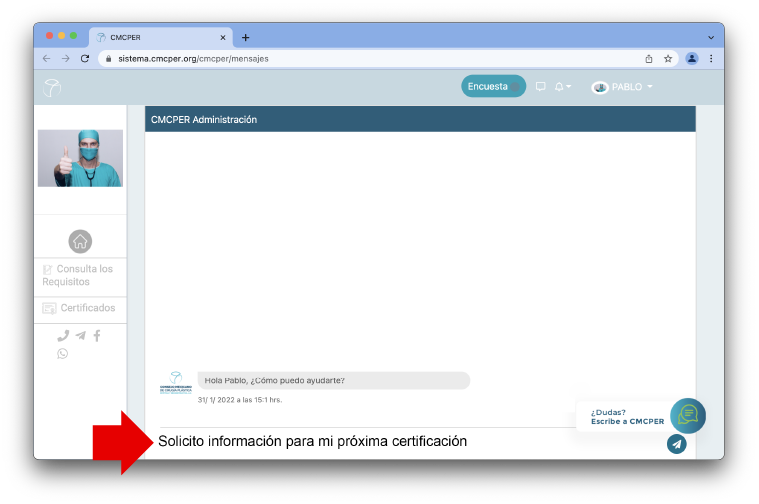Open the ¿Dudas? chat bubble widget
This screenshot has height=504, width=759.
[688, 415]
